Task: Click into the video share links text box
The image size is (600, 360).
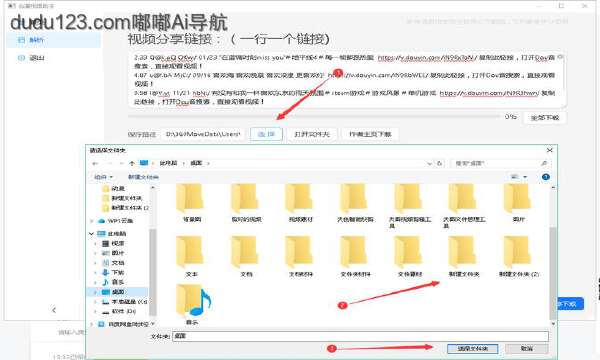Action: point(347,80)
